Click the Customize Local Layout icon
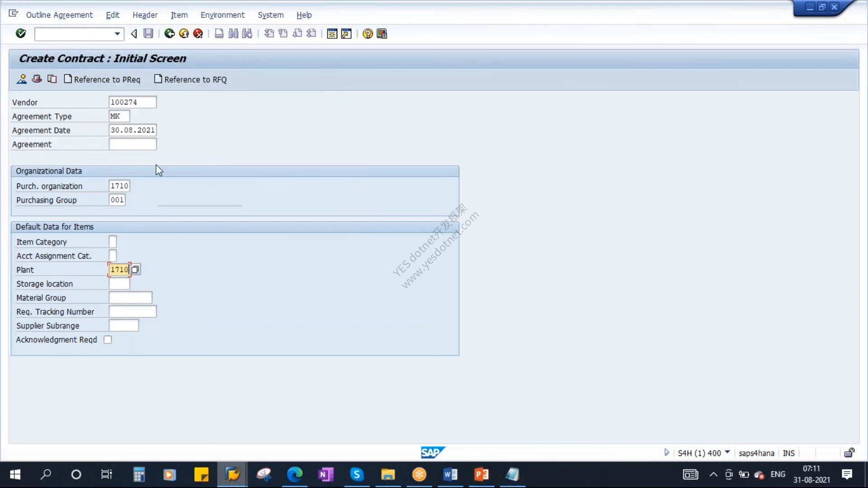 pos(382,33)
